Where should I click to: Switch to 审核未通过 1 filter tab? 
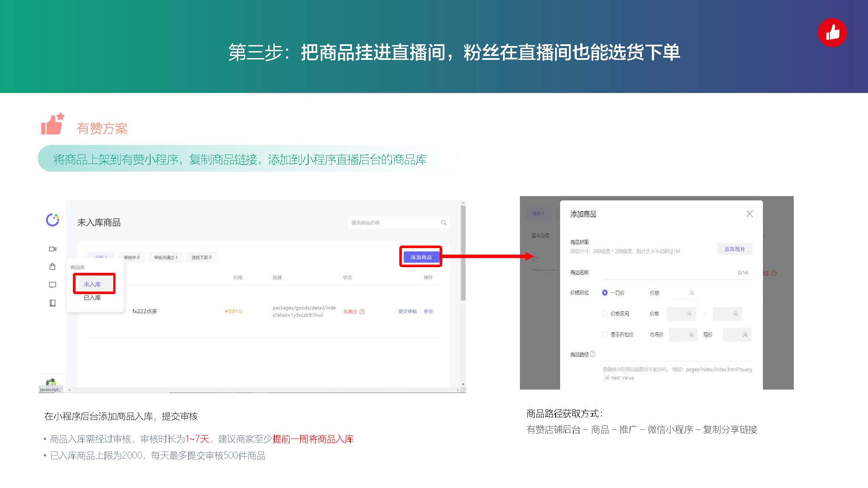pos(166,257)
